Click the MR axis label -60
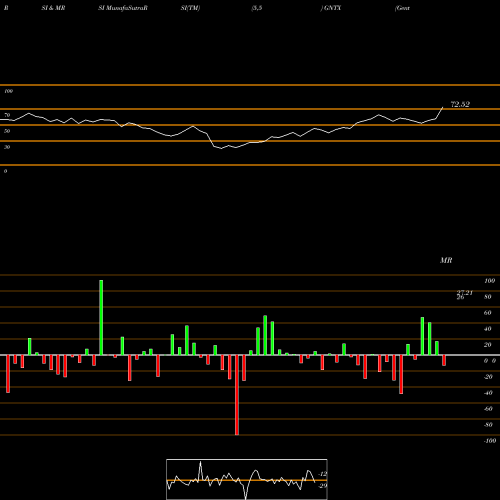Screen dimensions: 500x500 click(x=488, y=409)
